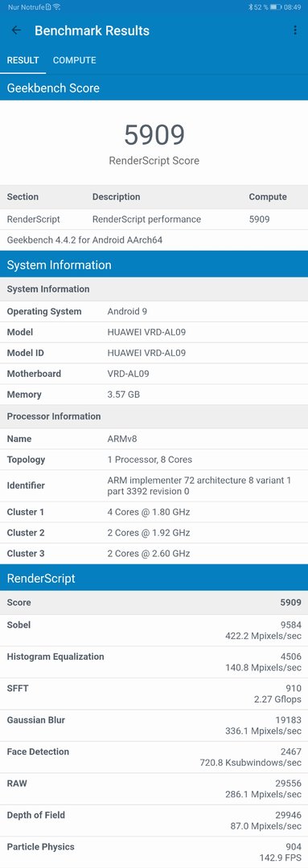Viewport: 308px width, 868px height.
Task: Tap the Particle Physics result row
Action: click(x=154, y=852)
